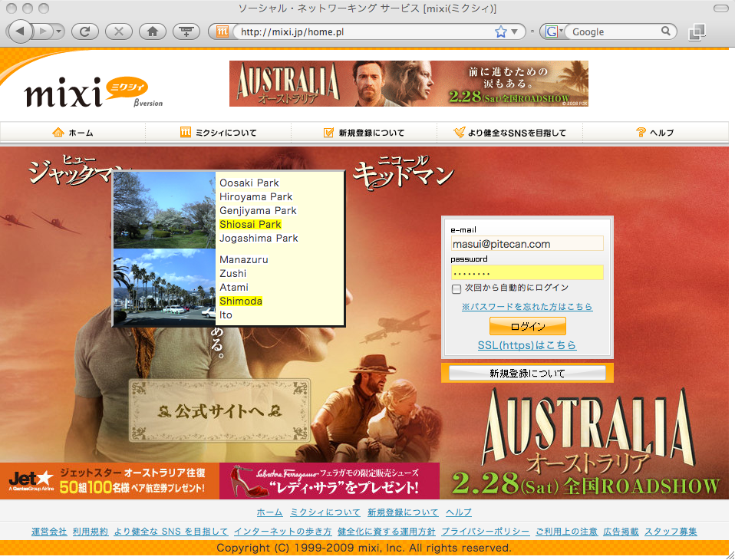
Task: Open the ミクシィについて navigation tab
Action: [219, 133]
